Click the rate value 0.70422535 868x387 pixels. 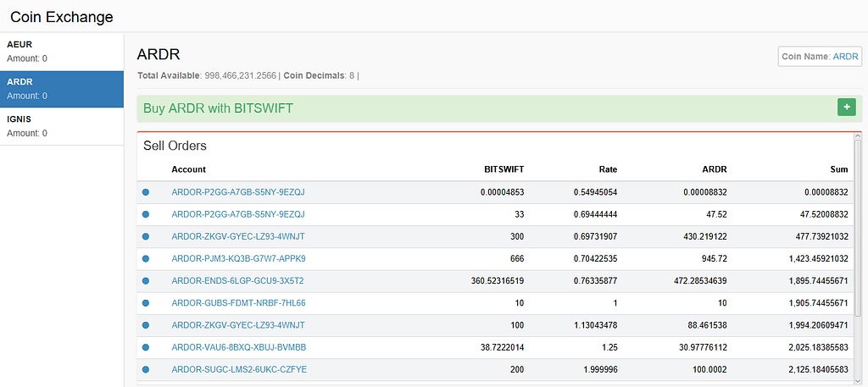click(596, 258)
